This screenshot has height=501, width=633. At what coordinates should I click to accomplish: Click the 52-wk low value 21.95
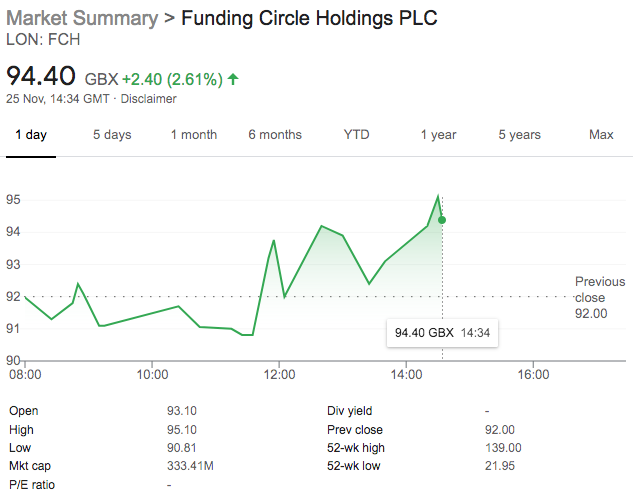500,466
